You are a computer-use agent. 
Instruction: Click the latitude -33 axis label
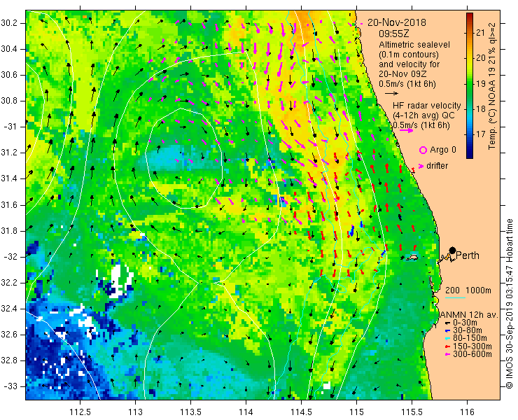pyautogui.click(x=12, y=386)
